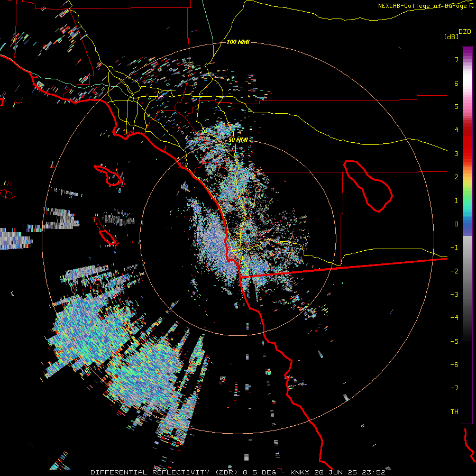Viewport: 476px width, 476px height.
Task: Click the Salton Sea outline on the map
Action: (368, 186)
